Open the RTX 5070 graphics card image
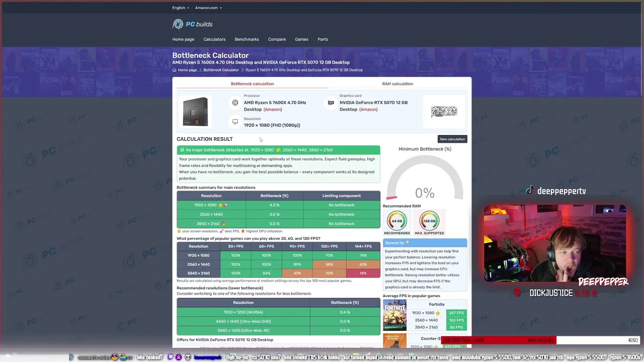 pos(444,111)
